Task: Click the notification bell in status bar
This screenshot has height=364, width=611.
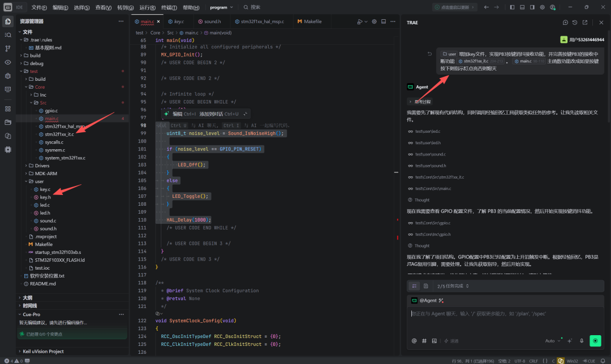Action: (x=603, y=361)
